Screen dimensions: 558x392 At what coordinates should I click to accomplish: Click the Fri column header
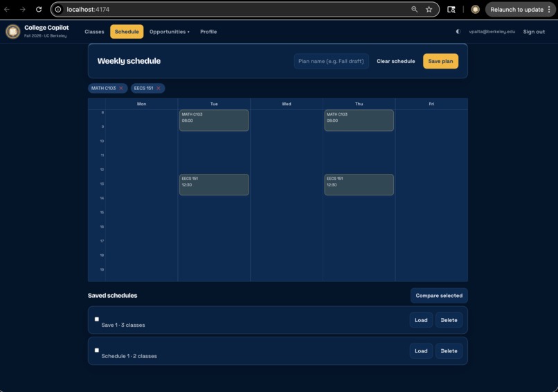pyautogui.click(x=431, y=104)
